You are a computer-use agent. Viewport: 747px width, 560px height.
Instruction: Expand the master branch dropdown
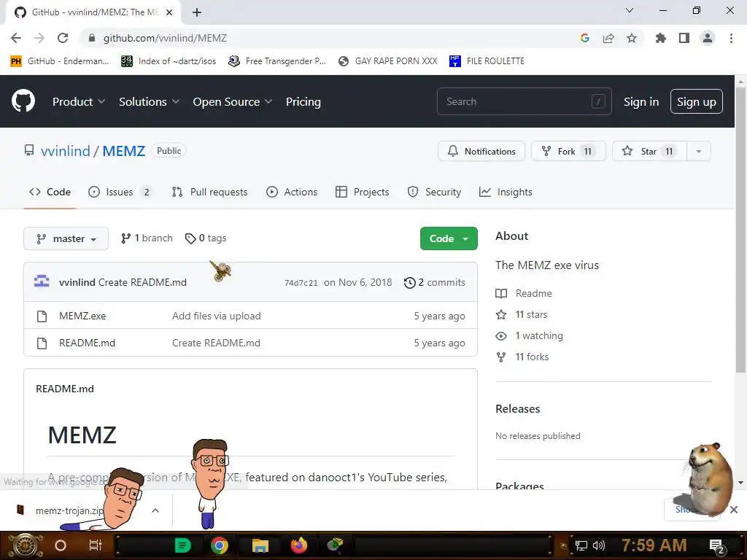(66, 238)
